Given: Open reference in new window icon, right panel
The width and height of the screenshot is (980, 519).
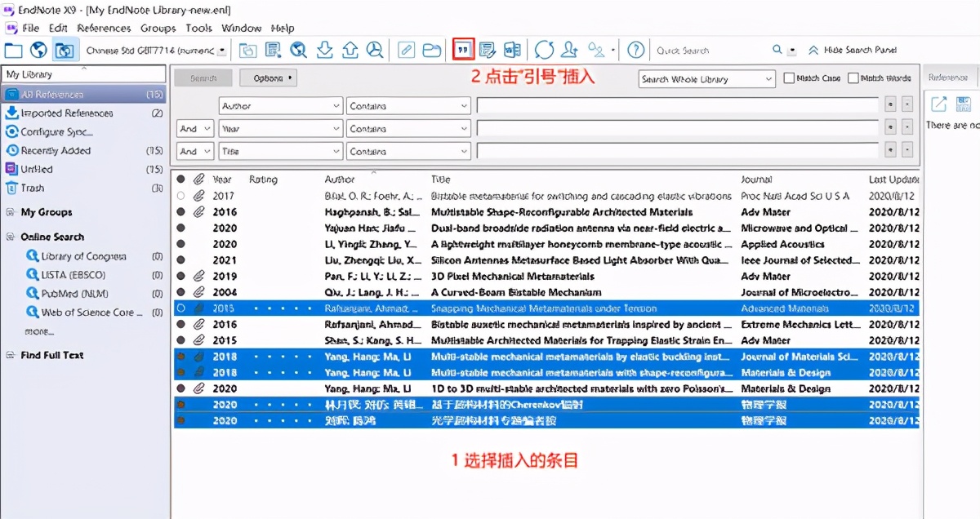Looking at the screenshot, I should point(939,104).
